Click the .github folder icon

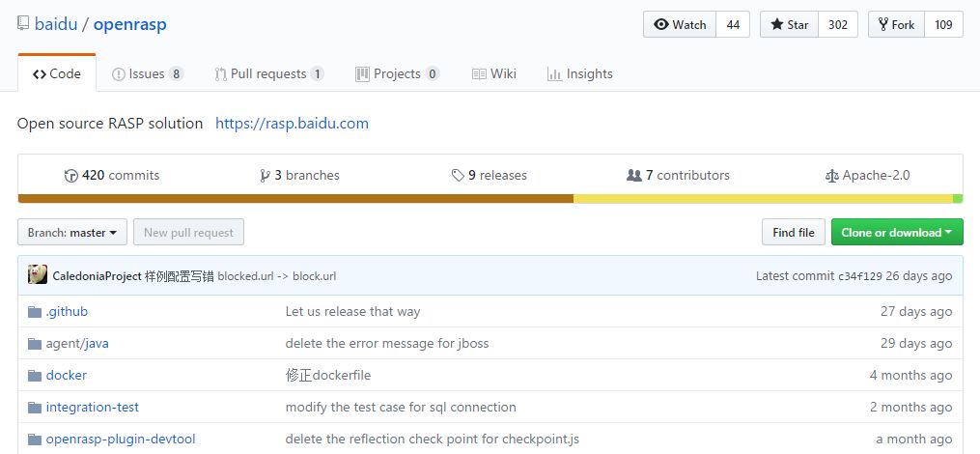point(35,312)
